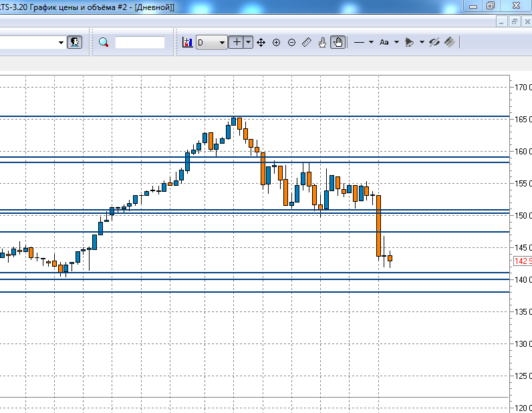Restore the inner chart window

click(515, 21)
